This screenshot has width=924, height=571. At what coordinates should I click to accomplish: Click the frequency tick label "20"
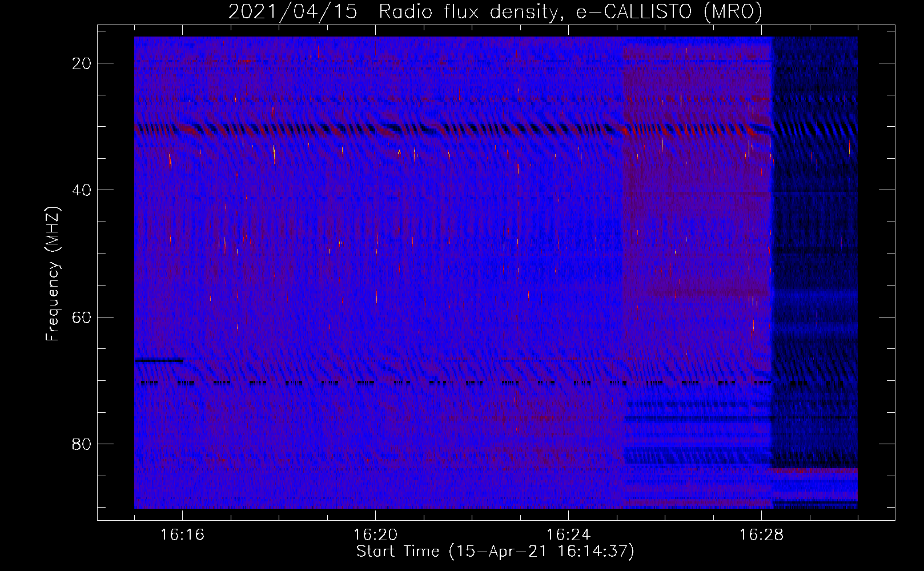pyautogui.click(x=82, y=63)
